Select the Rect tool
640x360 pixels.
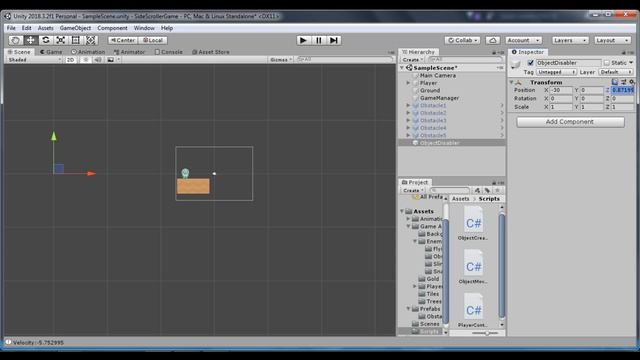point(76,40)
